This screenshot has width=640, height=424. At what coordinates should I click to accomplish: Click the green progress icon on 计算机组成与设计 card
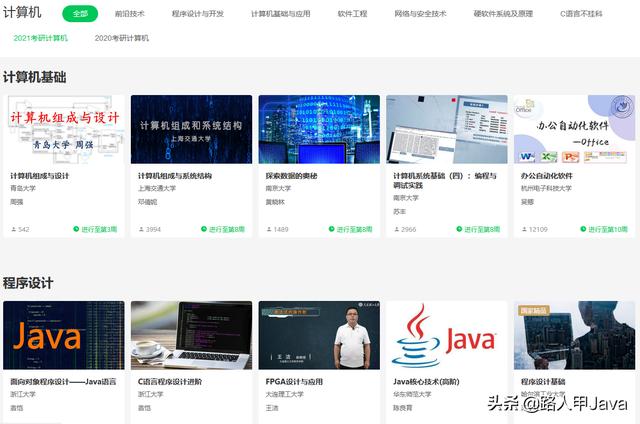click(x=77, y=229)
